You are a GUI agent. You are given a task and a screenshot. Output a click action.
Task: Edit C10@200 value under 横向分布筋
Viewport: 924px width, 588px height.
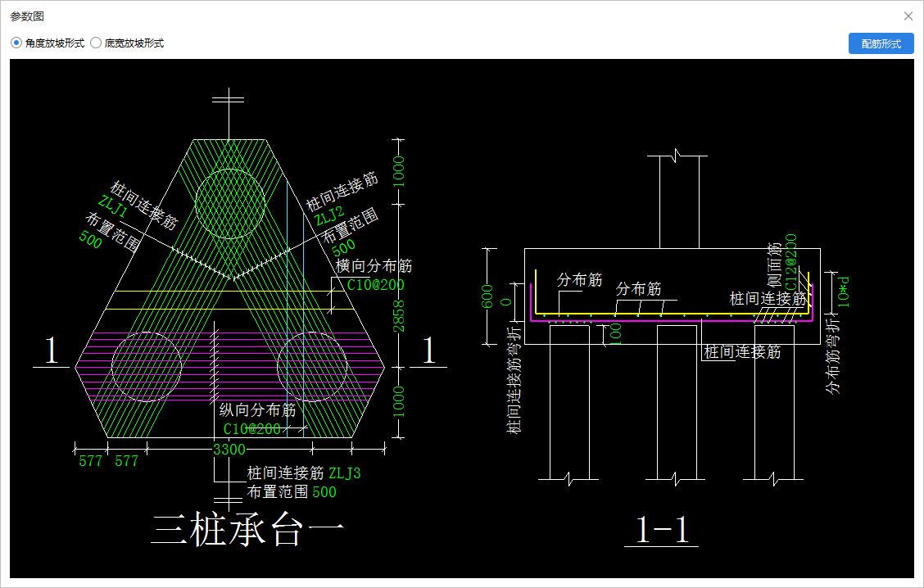pos(375,284)
